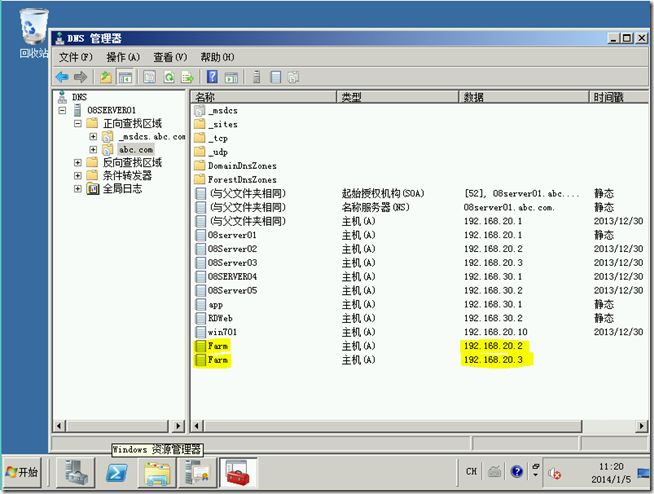The width and height of the screenshot is (654, 494).
Task: Select the 08SERVER04 host record
Action: point(419,277)
